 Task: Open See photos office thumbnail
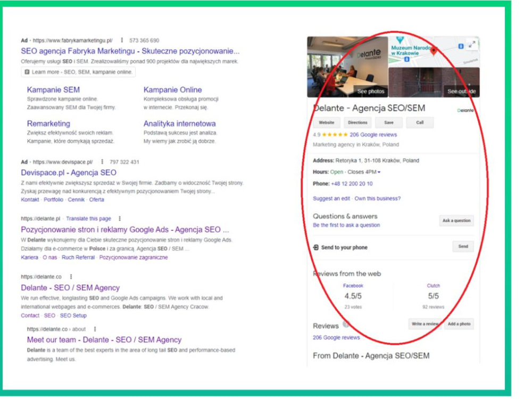pyautogui.click(x=347, y=67)
